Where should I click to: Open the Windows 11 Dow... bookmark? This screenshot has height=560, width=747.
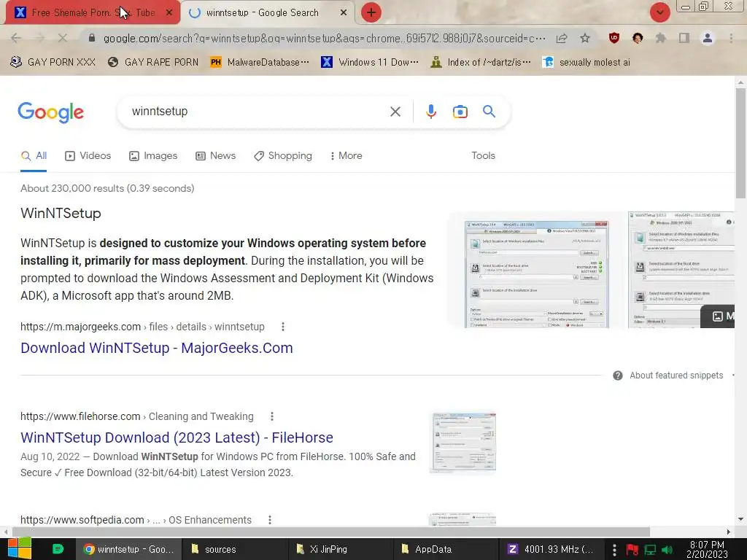point(370,63)
